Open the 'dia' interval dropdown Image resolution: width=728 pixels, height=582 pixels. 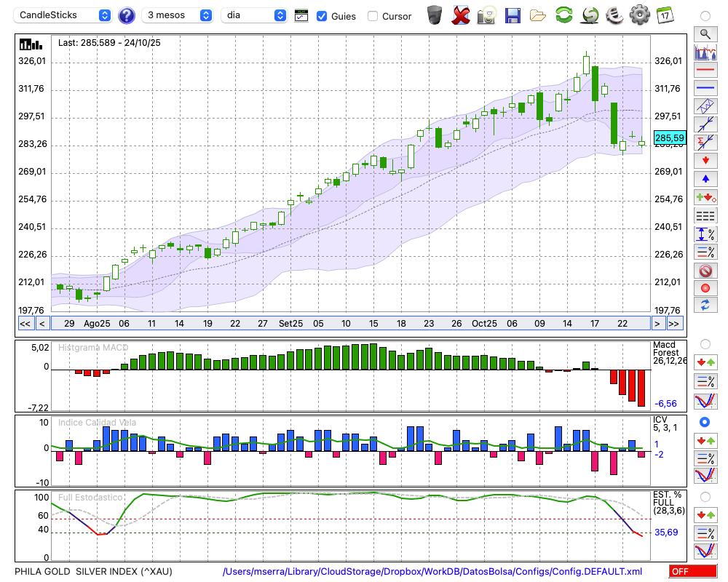tap(254, 15)
